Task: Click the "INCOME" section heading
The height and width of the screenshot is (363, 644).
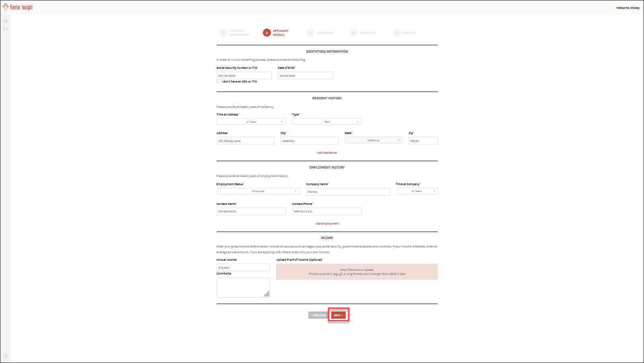Action: point(327,238)
